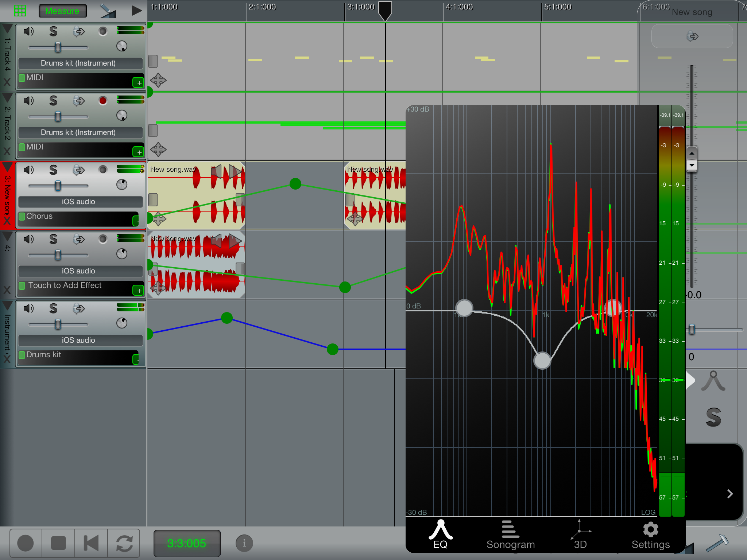Toggle the Loop cycle button

[x=124, y=543]
